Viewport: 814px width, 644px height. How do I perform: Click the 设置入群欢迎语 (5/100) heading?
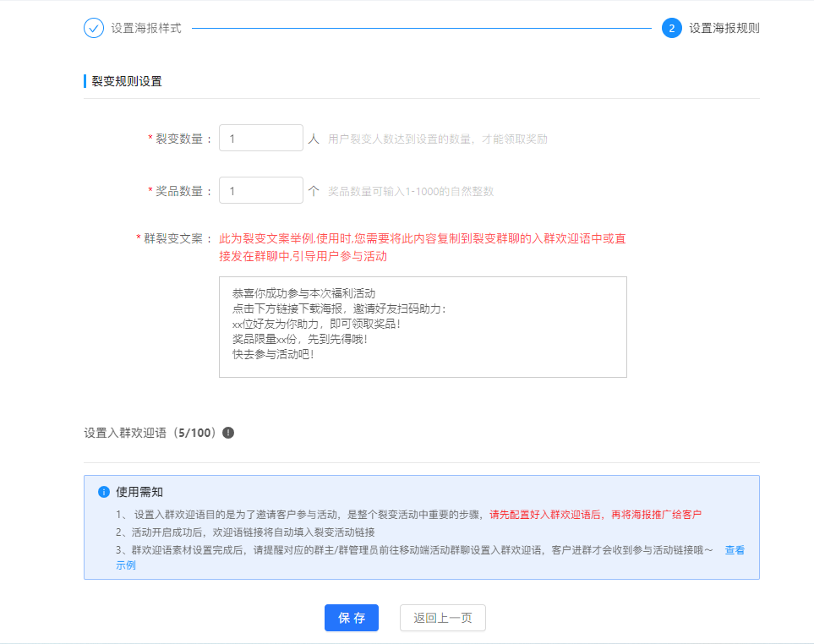[150, 433]
